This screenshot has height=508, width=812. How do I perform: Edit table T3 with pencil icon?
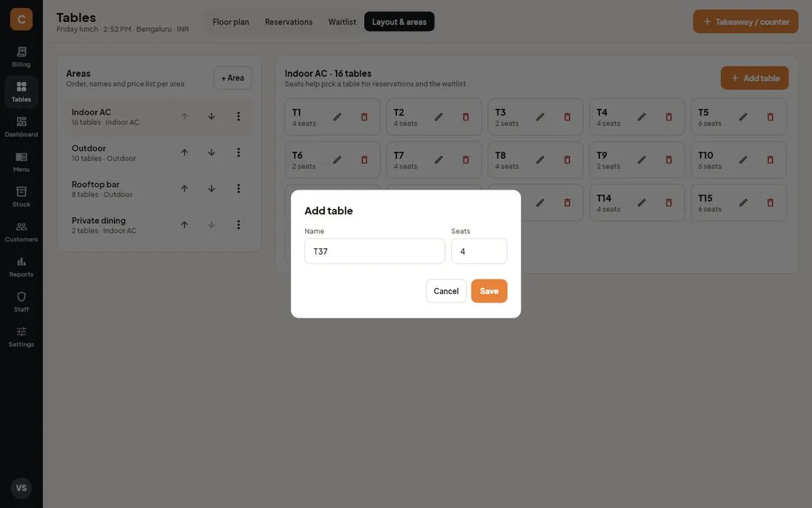tap(540, 117)
